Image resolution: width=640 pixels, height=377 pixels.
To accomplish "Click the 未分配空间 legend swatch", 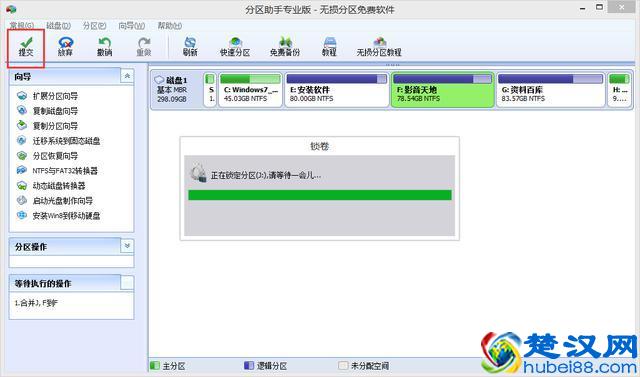I will pyautogui.click(x=343, y=365).
